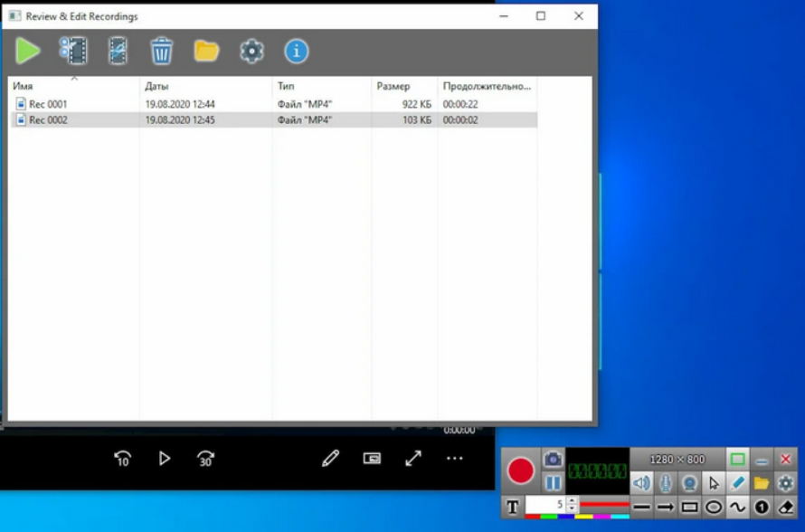805x532 pixels.
Task: Pick the magenta color swatch
Action: click(x=602, y=516)
